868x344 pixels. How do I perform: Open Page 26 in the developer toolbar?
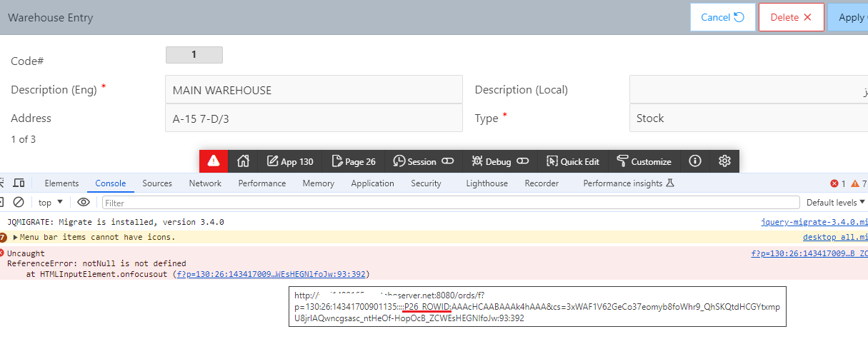354,161
